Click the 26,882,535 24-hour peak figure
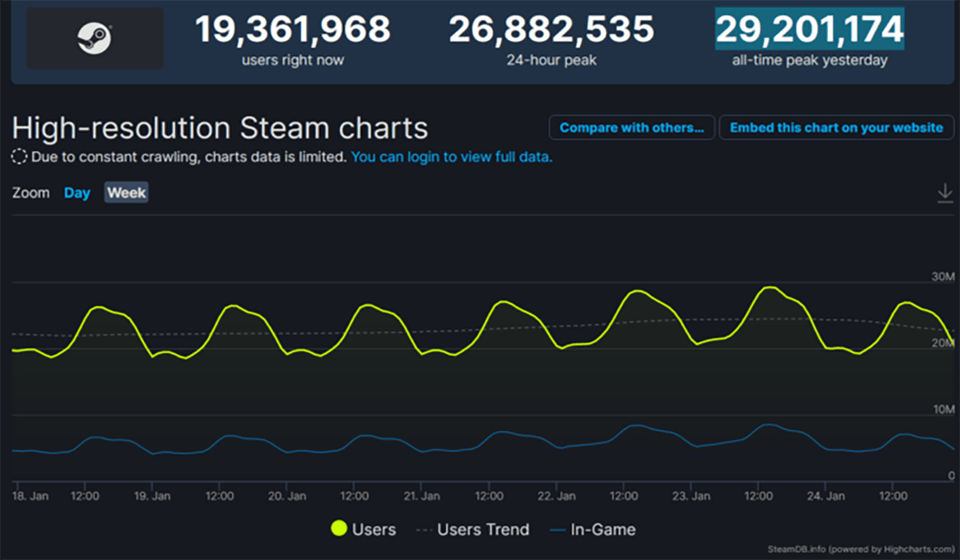 pos(551,30)
